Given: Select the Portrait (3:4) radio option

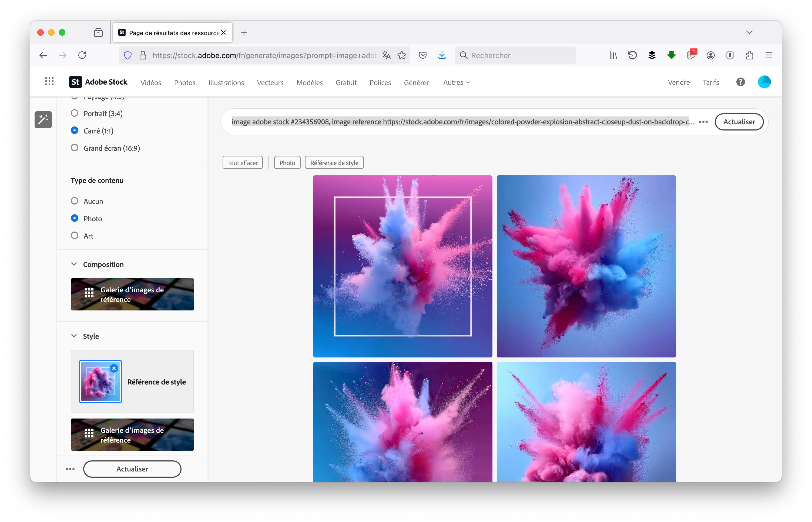Looking at the screenshot, I should click(75, 113).
